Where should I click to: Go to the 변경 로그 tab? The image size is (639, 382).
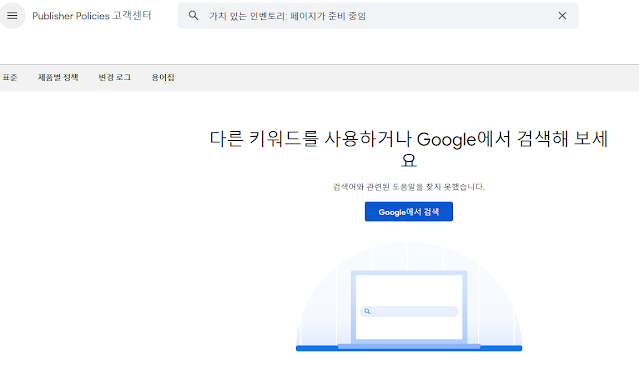click(x=115, y=77)
